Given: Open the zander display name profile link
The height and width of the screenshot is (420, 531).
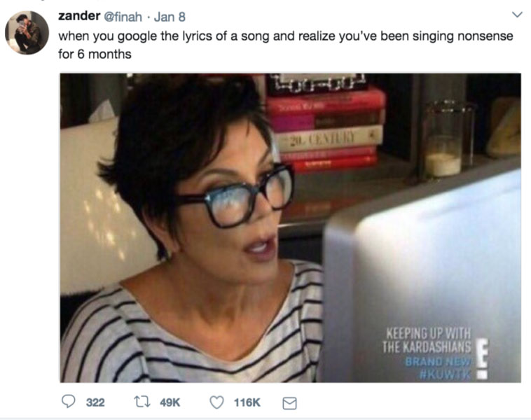Looking at the screenshot, I should pos(79,16).
